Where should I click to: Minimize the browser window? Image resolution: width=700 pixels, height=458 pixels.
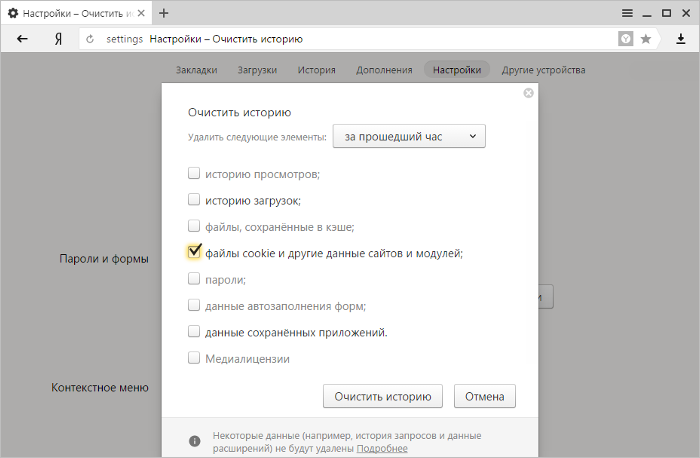tap(647, 14)
